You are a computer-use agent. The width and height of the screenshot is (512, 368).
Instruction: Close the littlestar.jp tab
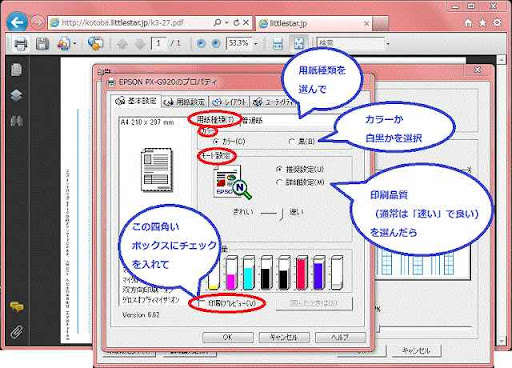click(x=366, y=23)
